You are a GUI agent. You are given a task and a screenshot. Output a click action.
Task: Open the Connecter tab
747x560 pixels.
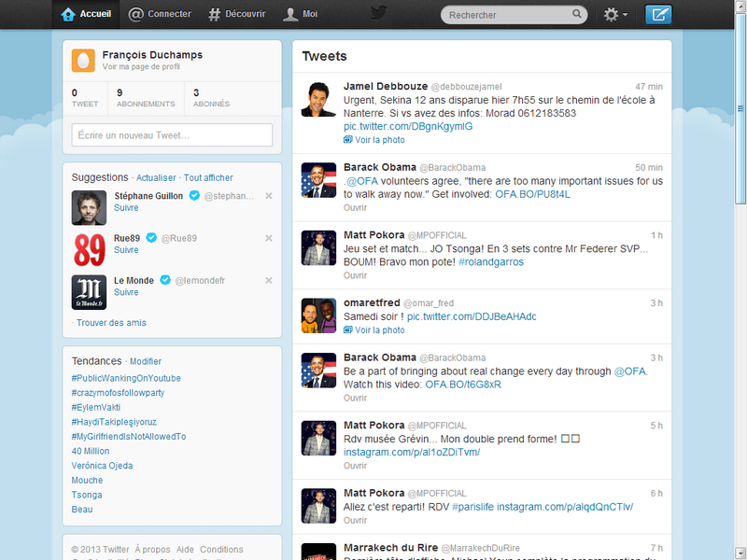coord(160,14)
